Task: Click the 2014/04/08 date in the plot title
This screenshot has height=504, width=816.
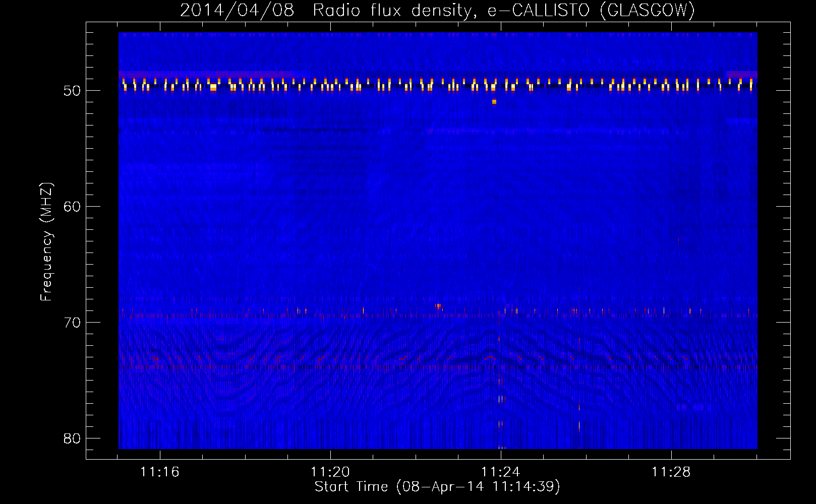Action: click(x=237, y=11)
